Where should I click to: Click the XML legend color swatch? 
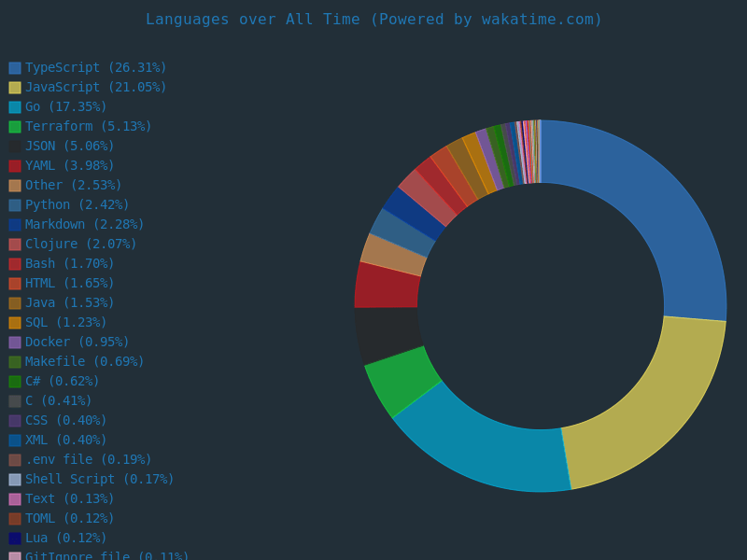click(15, 440)
